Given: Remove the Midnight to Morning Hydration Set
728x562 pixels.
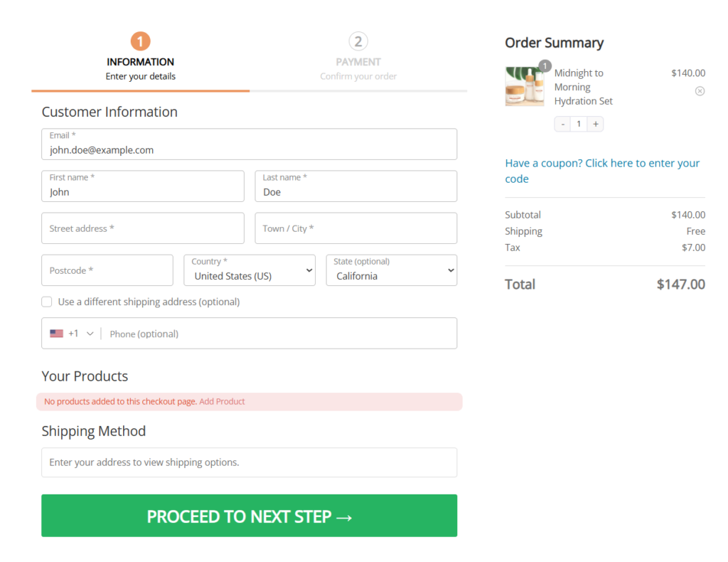Looking at the screenshot, I should click(700, 90).
